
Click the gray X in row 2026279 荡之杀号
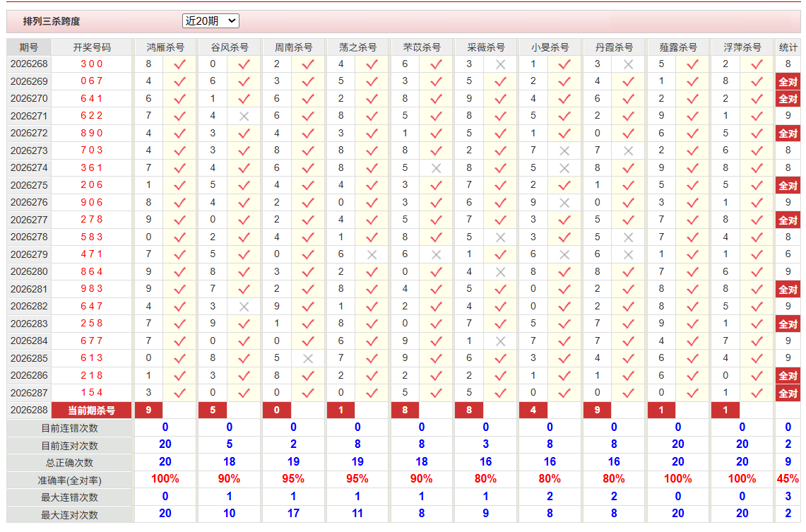[x=372, y=254]
